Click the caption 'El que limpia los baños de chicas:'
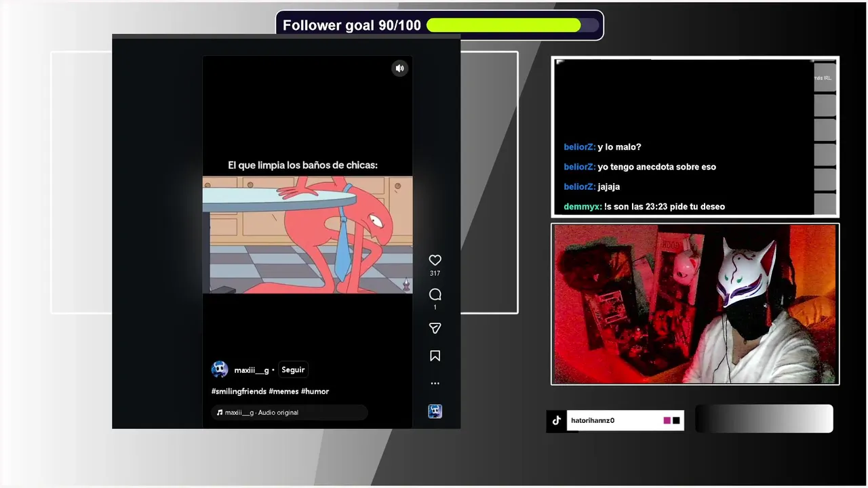Viewport: 868px width, 488px height. coord(302,165)
